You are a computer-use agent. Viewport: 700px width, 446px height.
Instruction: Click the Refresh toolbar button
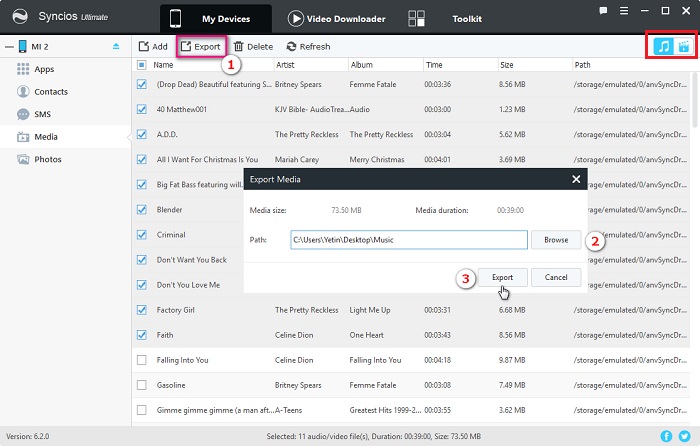coord(308,46)
